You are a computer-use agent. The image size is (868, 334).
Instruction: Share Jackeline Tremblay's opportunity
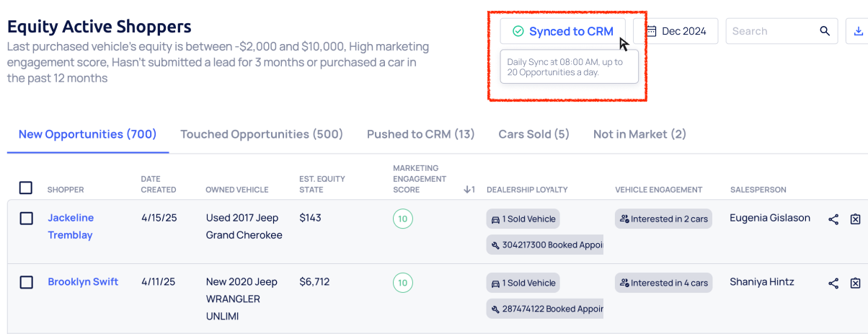[x=833, y=219]
